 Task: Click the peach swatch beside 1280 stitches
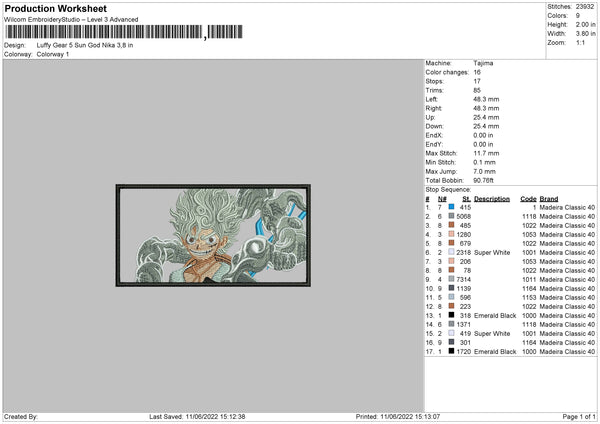pyautogui.click(x=452, y=234)
